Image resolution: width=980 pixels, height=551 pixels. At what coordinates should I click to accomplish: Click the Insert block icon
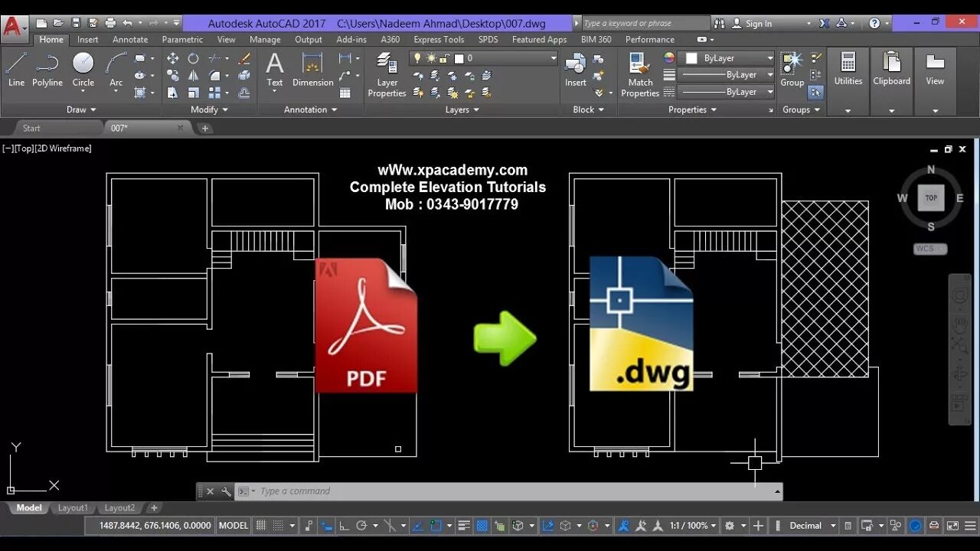[576, 69]
